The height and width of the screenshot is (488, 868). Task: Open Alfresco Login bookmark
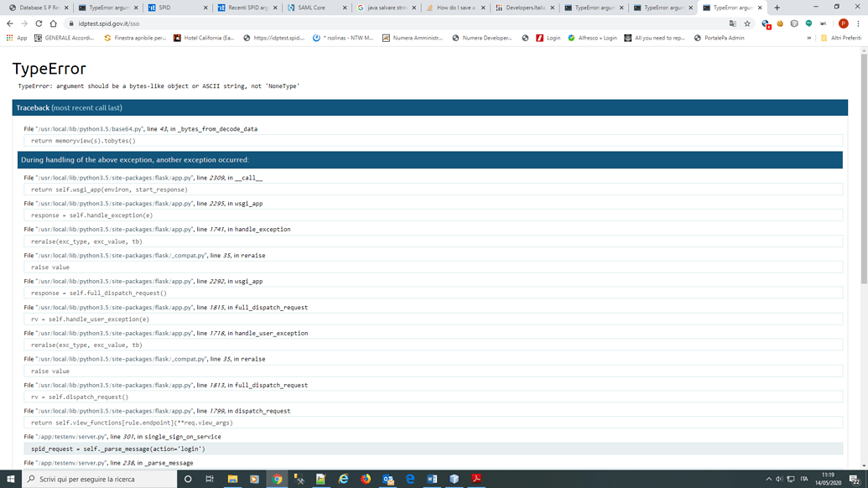click(592, 39)
